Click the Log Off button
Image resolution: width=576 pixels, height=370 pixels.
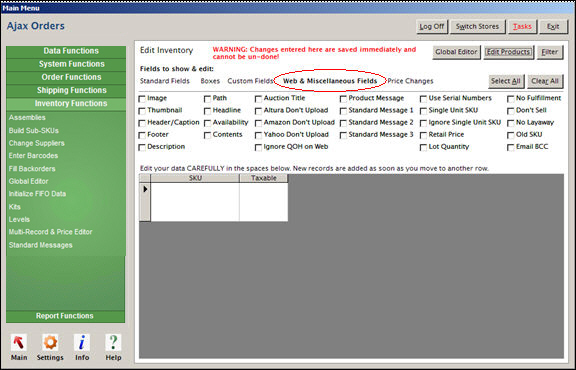click(x=432, y=26)
